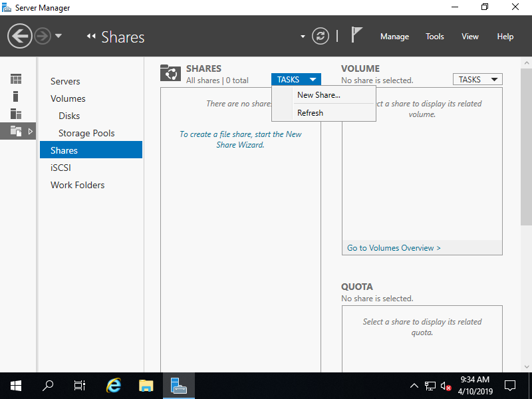The height and width of the screenshot is (399, 532).
Task: Expand the breadcrumb dropdown arrow near Refresh
Action: click(303, 37)
